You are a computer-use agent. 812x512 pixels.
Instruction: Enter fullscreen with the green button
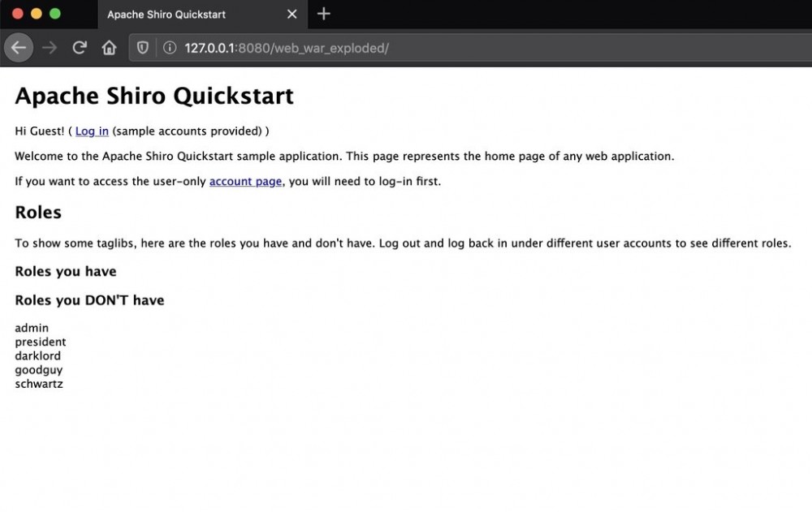(x=54, y=14)
